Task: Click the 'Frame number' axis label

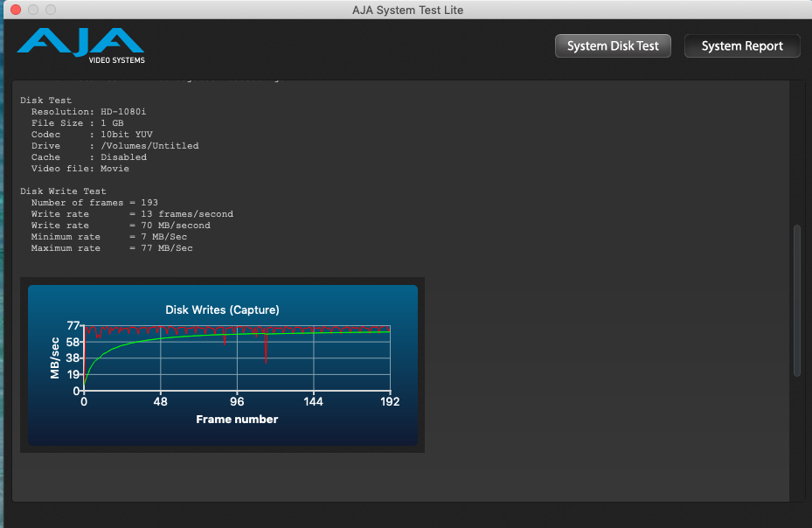Action: 237,420
